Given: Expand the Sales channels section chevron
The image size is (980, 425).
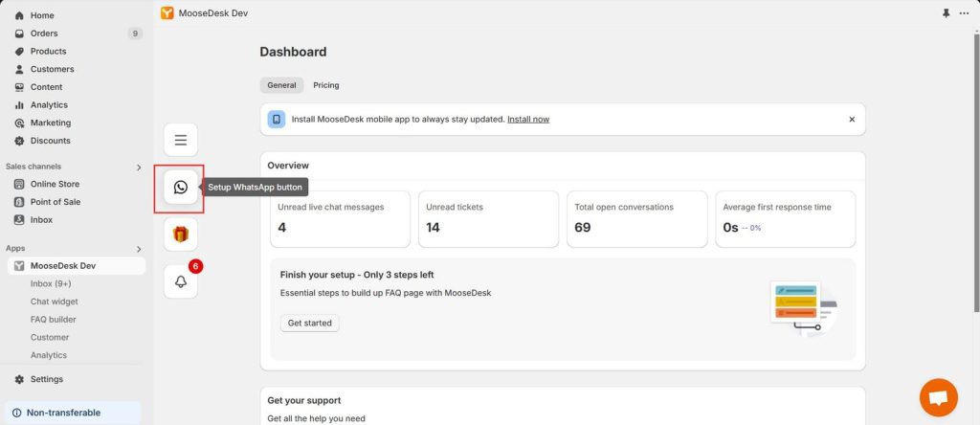Looking at the screenshot, I should point(139,167).
